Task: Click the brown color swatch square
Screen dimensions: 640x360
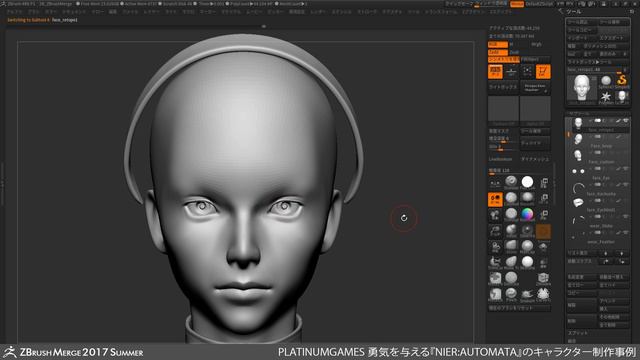Action: 543,232
